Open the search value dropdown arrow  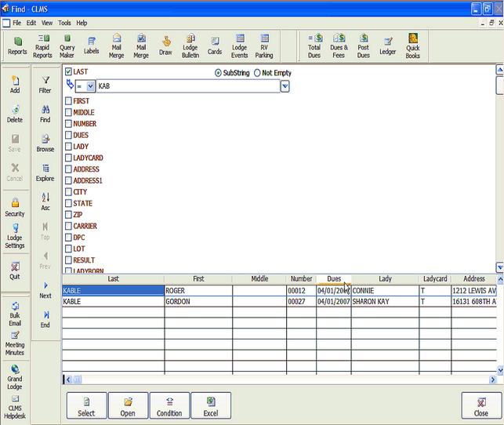[x=285, y=86]
